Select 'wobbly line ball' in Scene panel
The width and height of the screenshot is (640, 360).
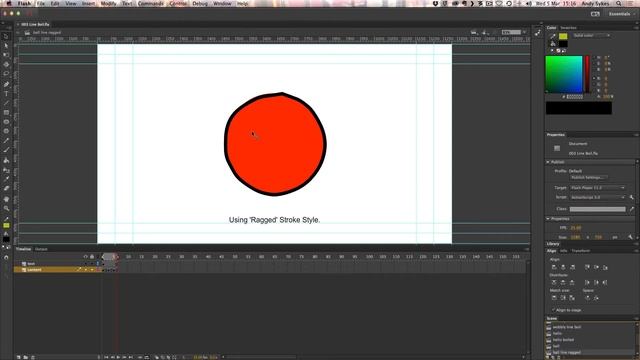point(567,327)
